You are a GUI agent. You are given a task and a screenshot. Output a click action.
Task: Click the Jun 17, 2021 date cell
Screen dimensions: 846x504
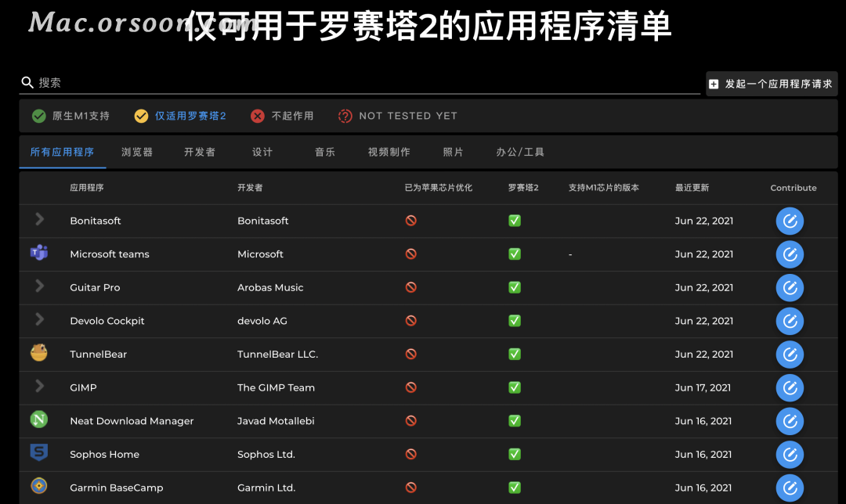click(x=703, y=387)
